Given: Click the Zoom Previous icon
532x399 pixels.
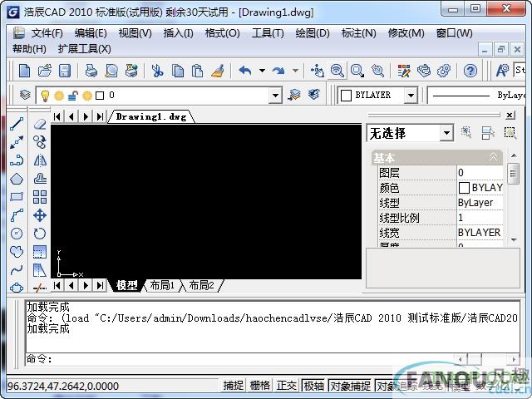Looking at the screenshot, I should [377, 71].
